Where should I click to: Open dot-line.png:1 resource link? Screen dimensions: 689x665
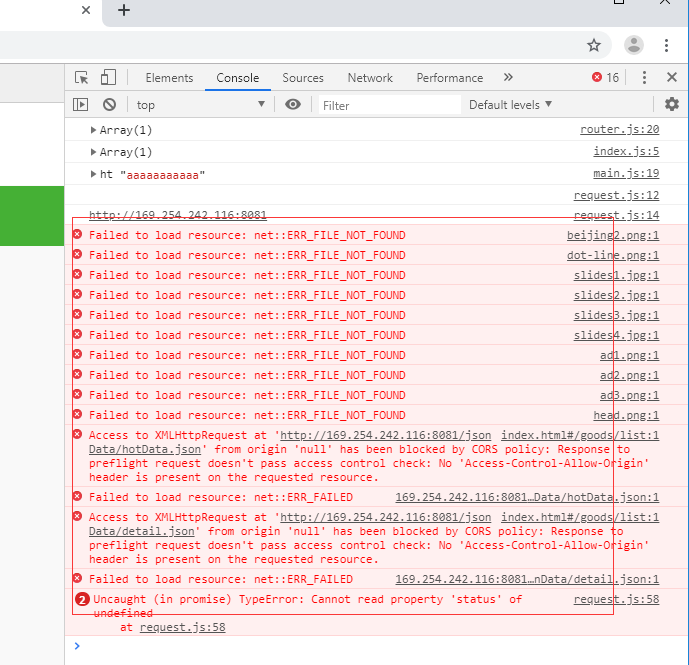[x=613, y=255]
